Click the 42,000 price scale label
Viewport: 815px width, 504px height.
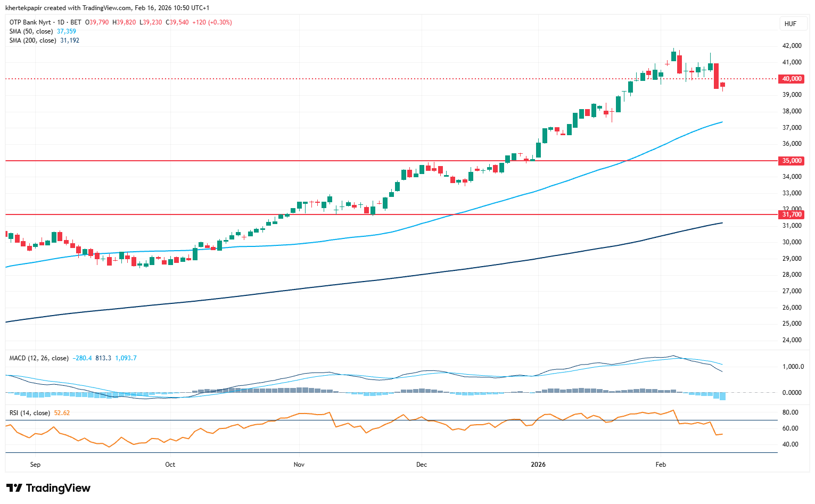tap(792, 46)
